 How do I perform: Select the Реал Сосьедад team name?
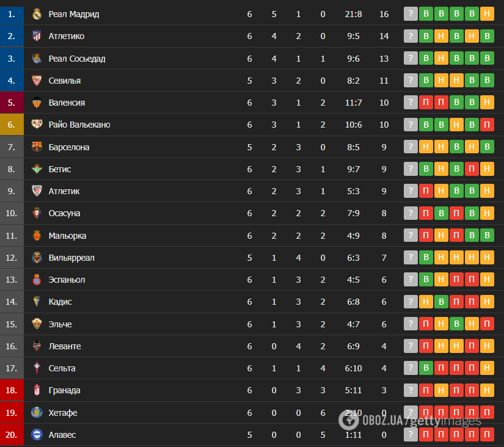pos(77,59)
